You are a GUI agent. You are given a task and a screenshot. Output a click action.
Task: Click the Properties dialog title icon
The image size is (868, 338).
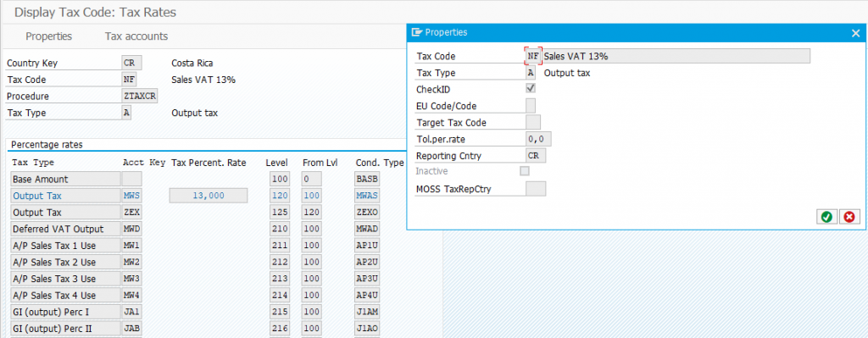click(417, 32)
